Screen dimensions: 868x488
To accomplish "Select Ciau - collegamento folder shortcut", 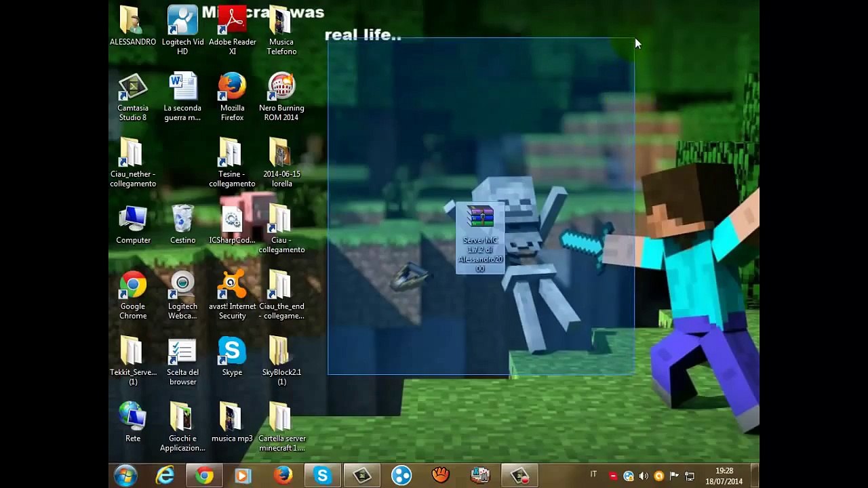I will pyautogui.click(x=281, y=229).
